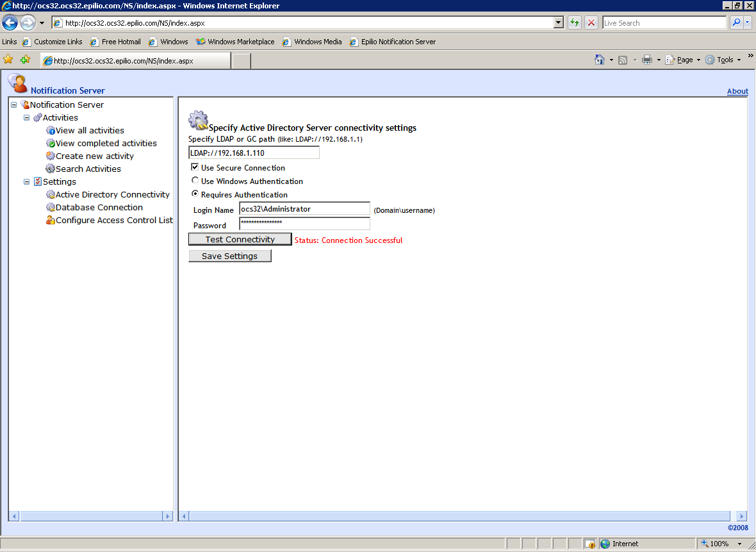Open the Windows Media favorite link
Viewport: 756px width, 552px height.
312,42
